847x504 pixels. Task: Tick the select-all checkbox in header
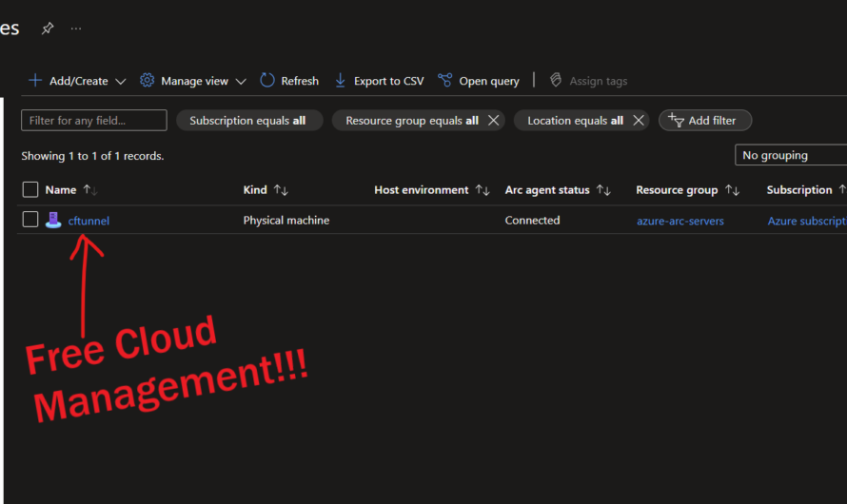[x=30, y=189]
